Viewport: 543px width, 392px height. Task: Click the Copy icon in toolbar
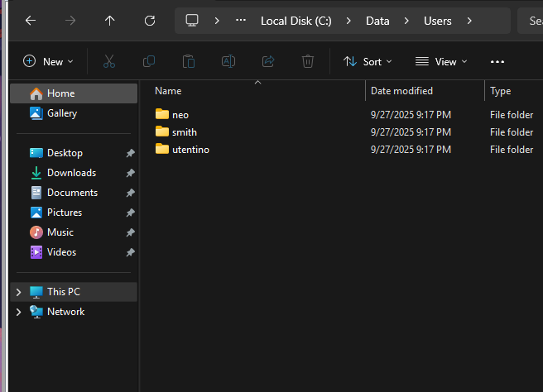coord(149,61)
